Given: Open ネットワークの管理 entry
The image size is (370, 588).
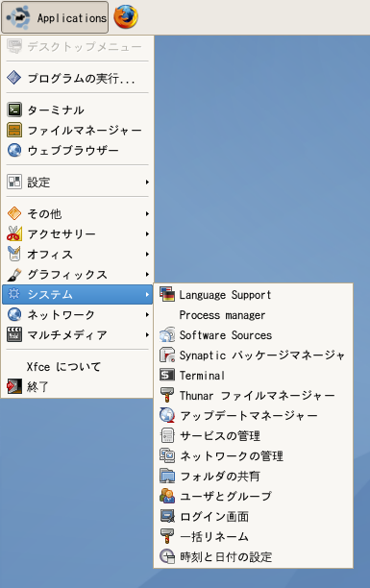Looking at the screenshot, I should point(254,456).
